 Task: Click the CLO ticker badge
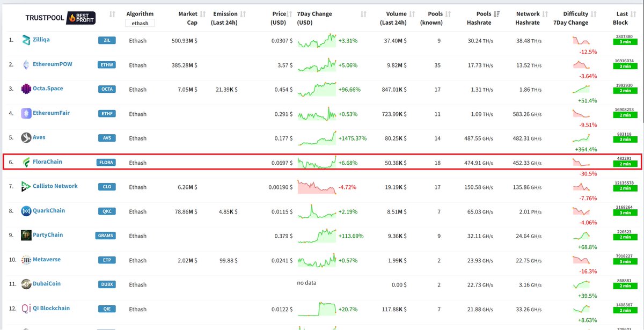[107, 187]
